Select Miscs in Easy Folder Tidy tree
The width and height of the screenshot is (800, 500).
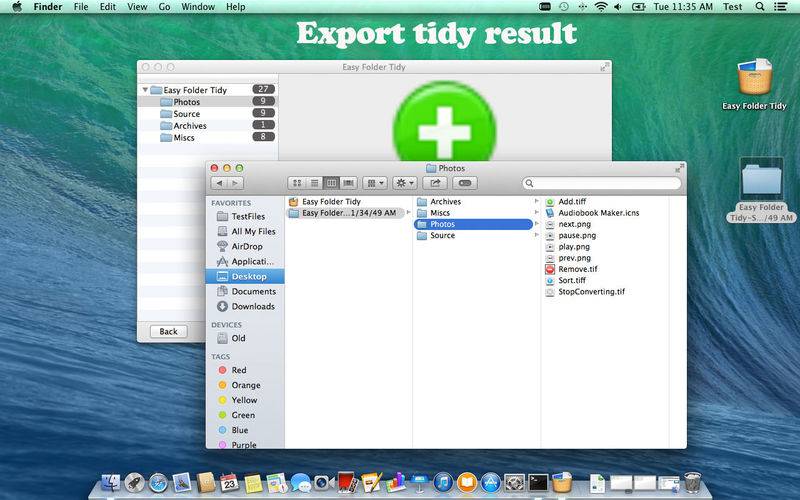(x=208, y=137)
